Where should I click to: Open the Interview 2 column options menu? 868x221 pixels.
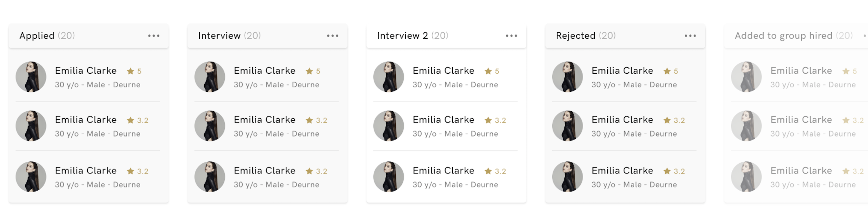[x=511, y=36]
